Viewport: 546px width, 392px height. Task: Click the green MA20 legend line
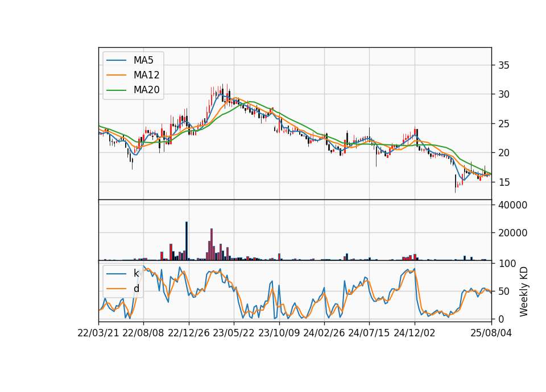click(x=116, y=90)
